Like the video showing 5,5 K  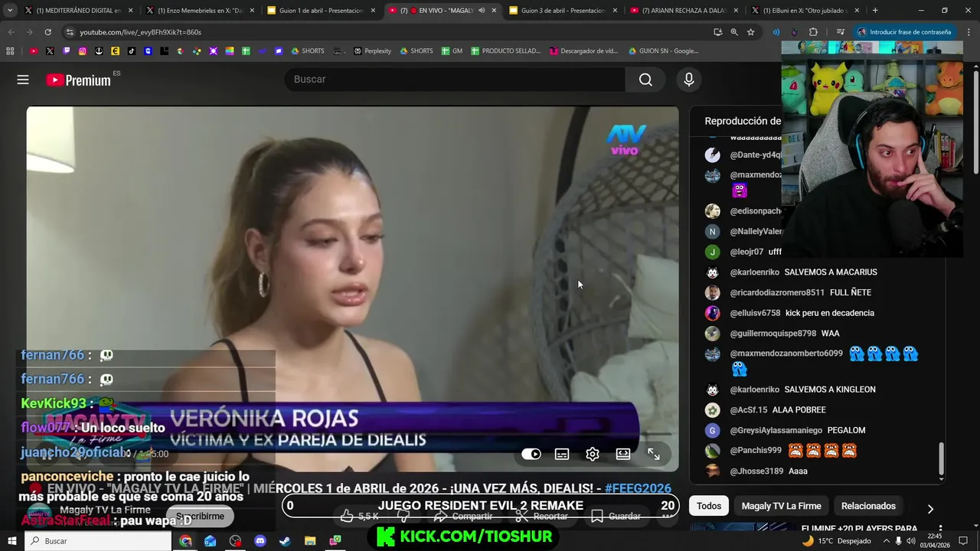[x=360, y=517]
